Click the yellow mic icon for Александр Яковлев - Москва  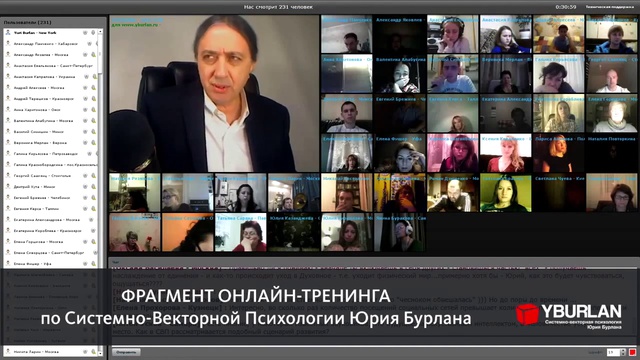click(x=93, y=55)
